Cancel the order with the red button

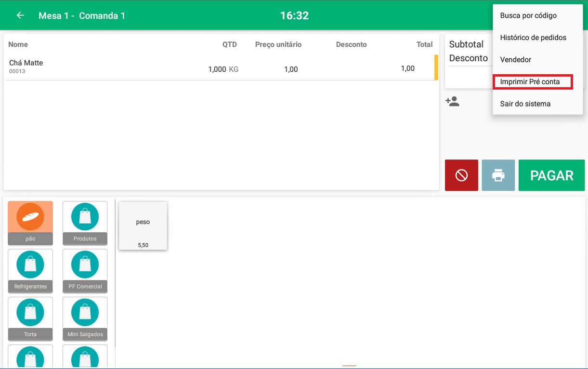click(x=461, y=175)
